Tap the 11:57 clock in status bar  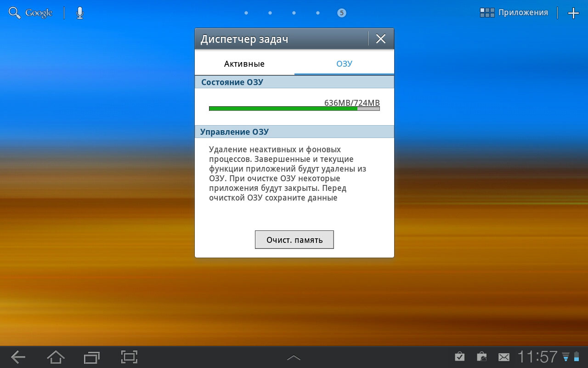[x=537, y=357]
